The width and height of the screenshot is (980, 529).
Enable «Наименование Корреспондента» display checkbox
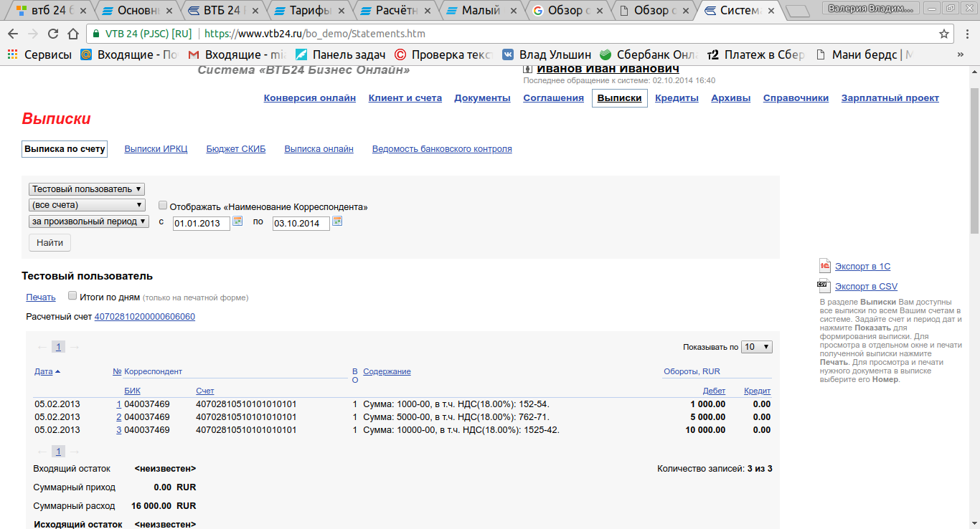coord(163,206)
